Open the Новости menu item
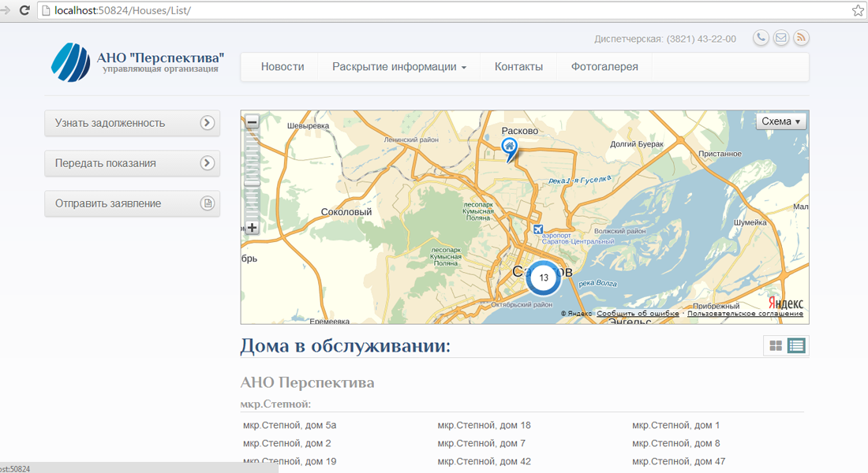868x473 pixels. point(282,67)
